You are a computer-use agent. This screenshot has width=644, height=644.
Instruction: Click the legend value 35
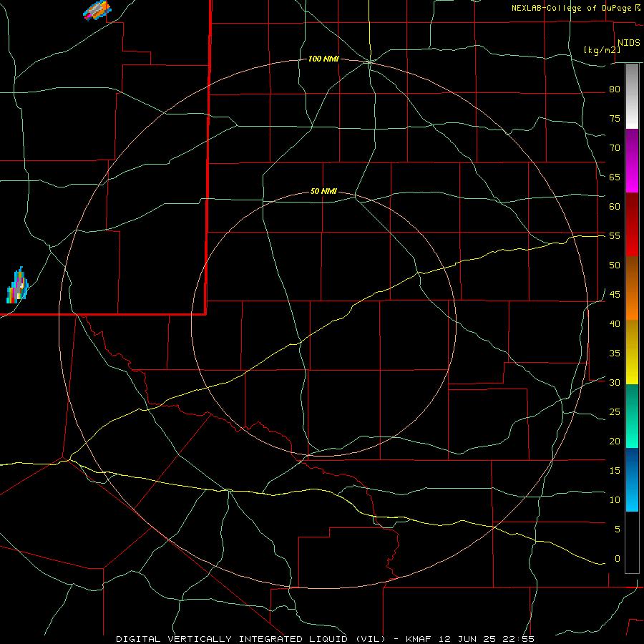pyautogui.click(x=615, y=353)
